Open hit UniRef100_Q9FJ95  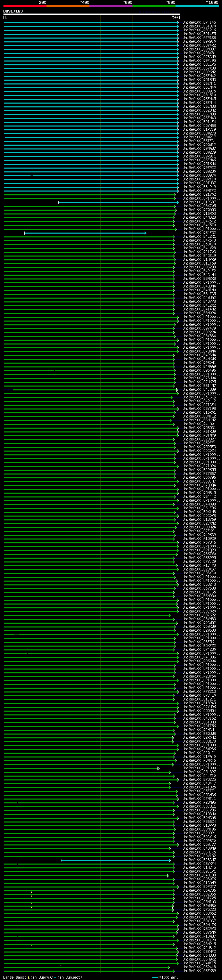(x=199, y=60)
